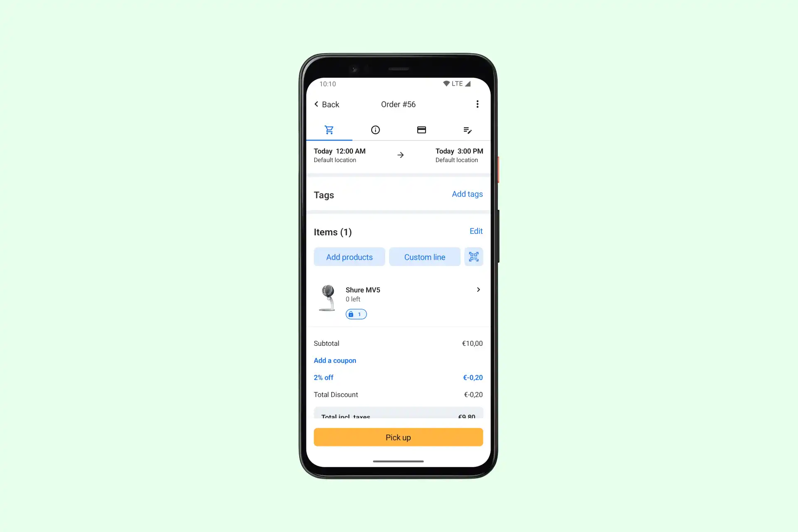Tap Add tags link
The height and width of the screenshot is (532, 798).
pyautogui.click(x=467, y=194)
